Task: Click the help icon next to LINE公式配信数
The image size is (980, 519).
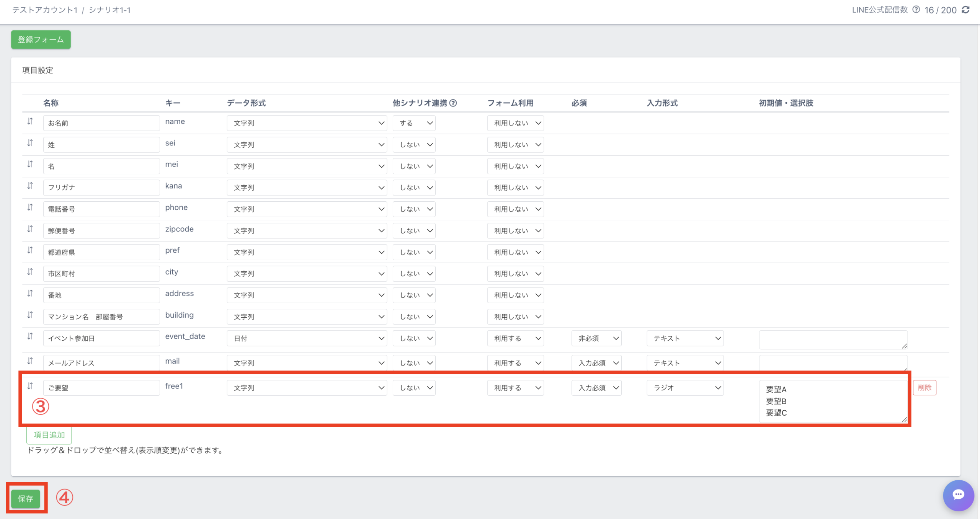Action: tap(916, 10)
